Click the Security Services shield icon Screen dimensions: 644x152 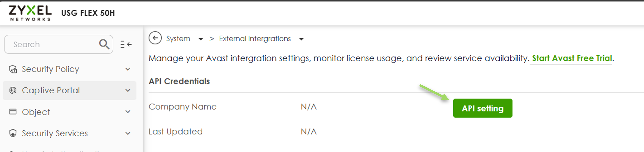coord(13,133)
